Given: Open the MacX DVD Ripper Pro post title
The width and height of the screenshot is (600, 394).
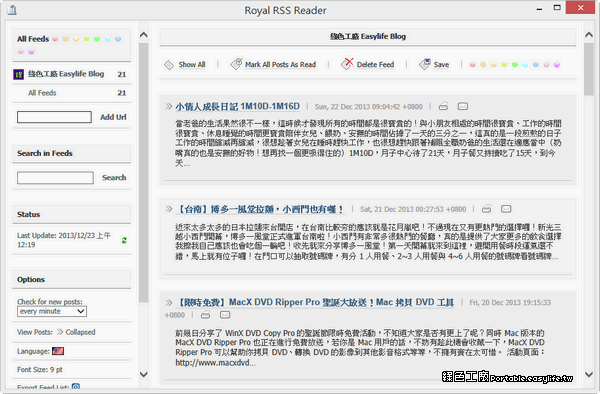Looking at the screenshot, I should [315, 303].
